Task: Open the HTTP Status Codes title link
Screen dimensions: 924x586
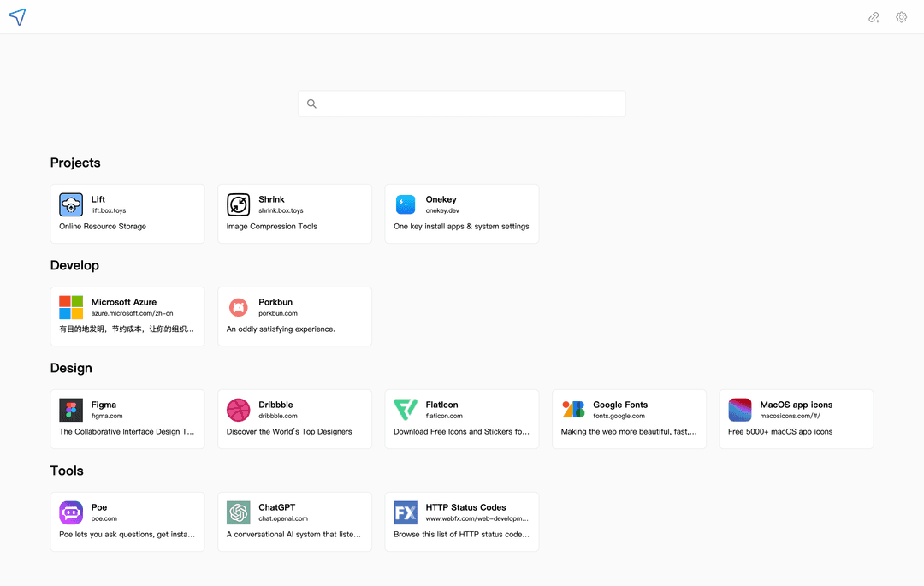Action: tap(465, 507)
